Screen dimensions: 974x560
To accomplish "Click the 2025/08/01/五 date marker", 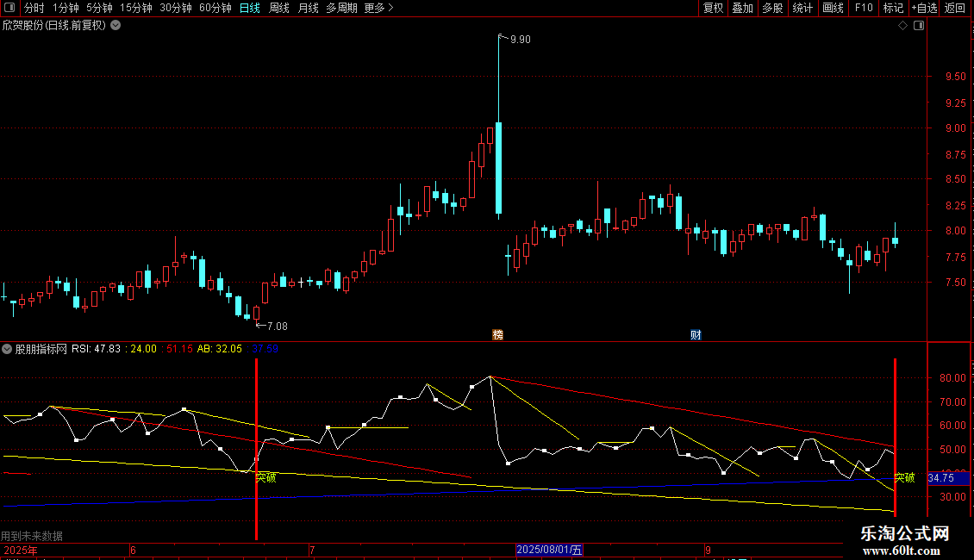I will pos(549,550).
